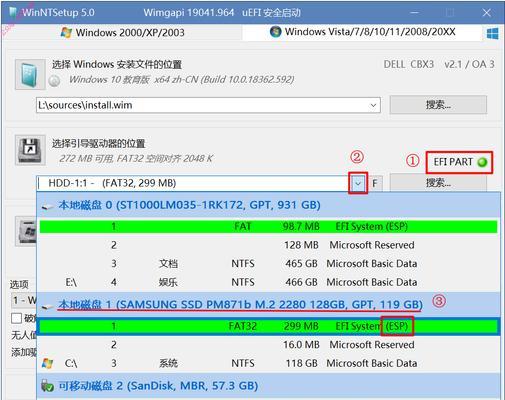
Task: Click the green EFI PART status indicator
Action: point(482,162)
